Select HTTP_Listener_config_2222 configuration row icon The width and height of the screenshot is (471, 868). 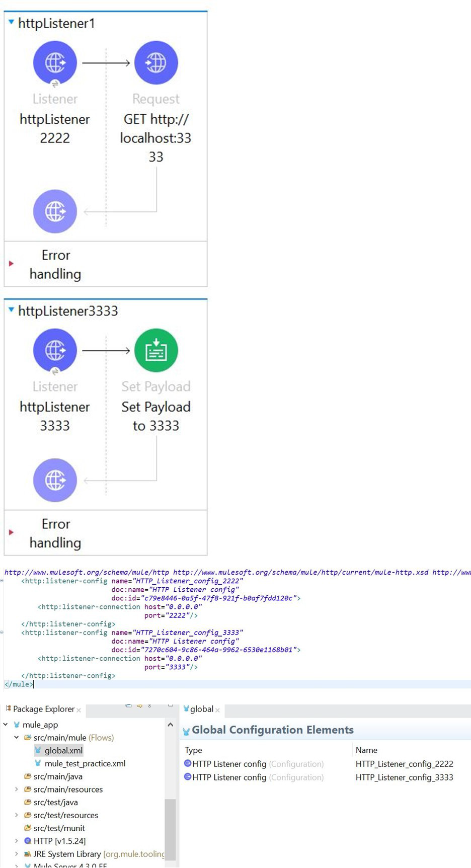188,763
